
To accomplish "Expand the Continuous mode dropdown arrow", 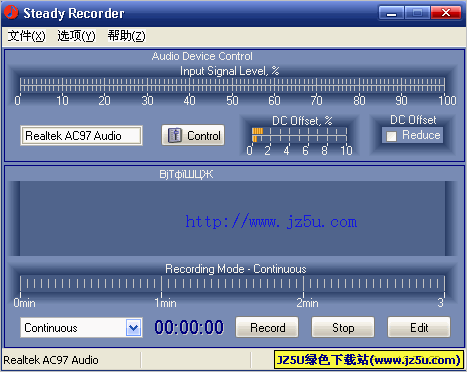I will coord(133,328).
